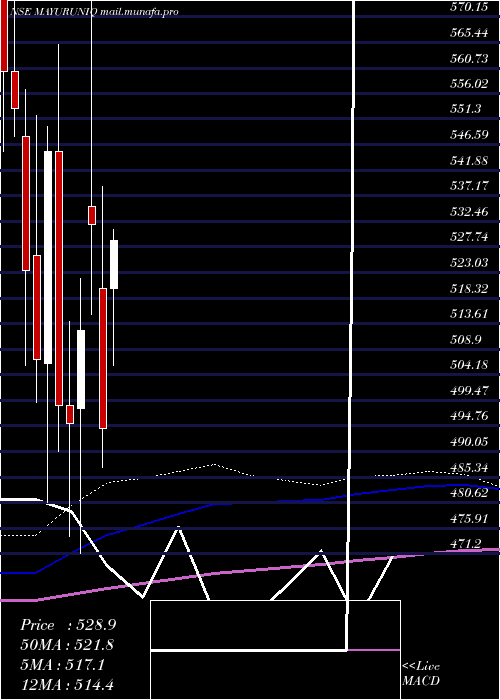Click the small red candle body near 494.76
This screenshot has width=500, height=700.
(x=70, y=414)
